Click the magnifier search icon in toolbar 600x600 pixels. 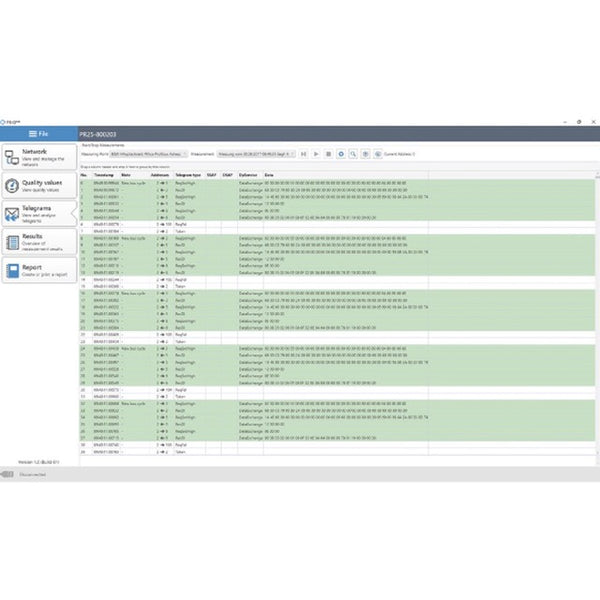tap(353, 154)
